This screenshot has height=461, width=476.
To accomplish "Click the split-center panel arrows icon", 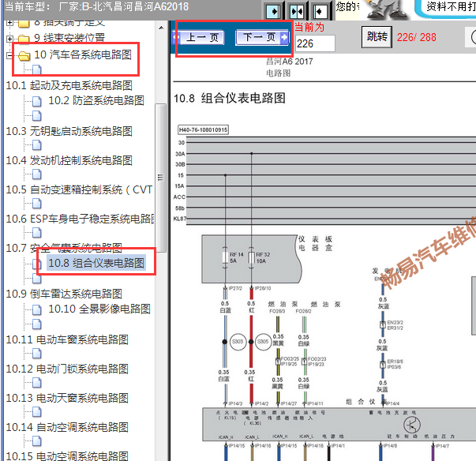I will tap(297, 12).
